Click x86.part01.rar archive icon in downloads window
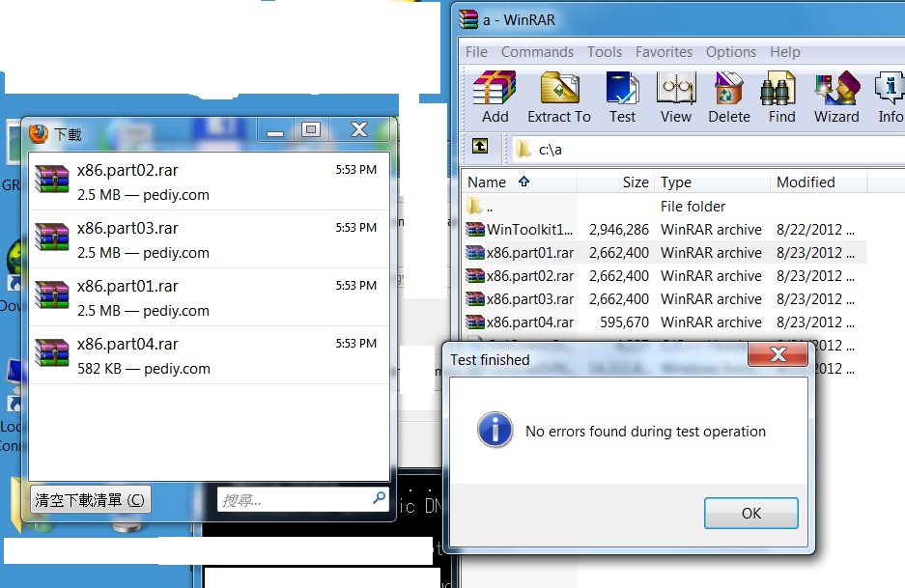 point(52,294)
